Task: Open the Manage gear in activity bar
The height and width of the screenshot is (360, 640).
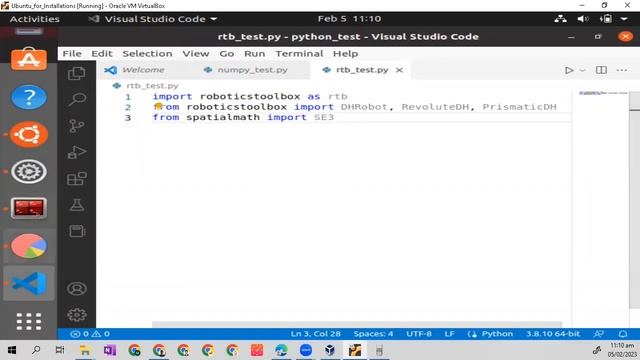Action: point(77,315)
